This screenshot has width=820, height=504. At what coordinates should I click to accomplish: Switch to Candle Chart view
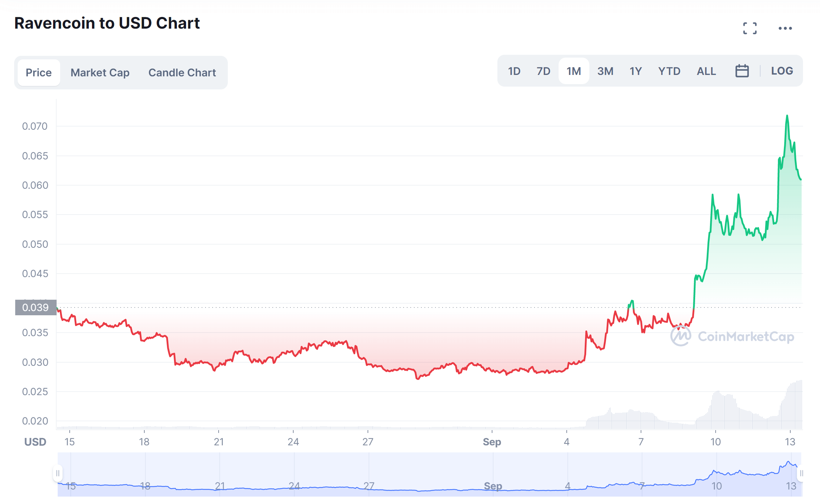(182, 72)
